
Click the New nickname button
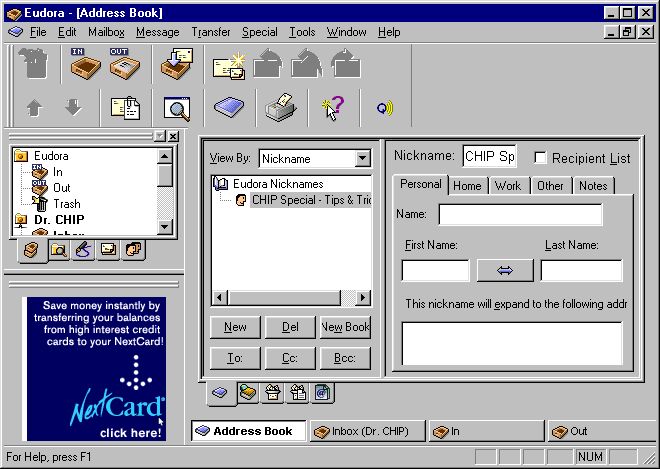click(x=235, y=327)
